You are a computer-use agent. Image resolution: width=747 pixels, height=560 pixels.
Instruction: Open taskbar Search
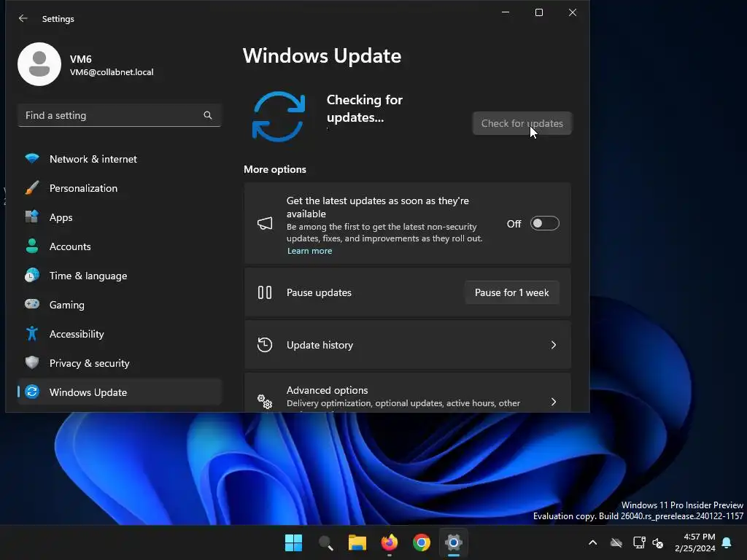[326, 542]
